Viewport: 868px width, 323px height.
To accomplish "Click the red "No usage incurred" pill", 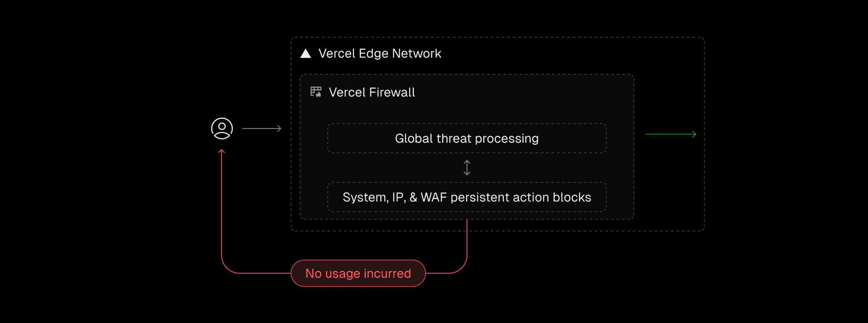I will 358,273.
